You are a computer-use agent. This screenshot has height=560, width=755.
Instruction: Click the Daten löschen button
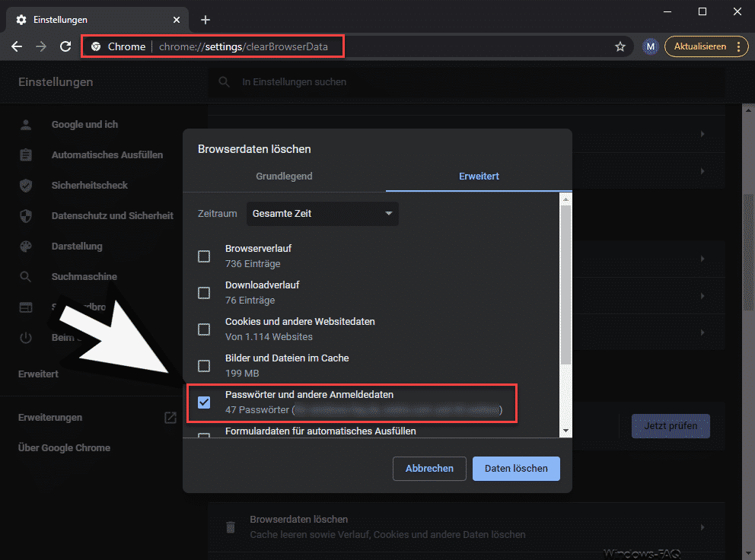tap(516, 469)
